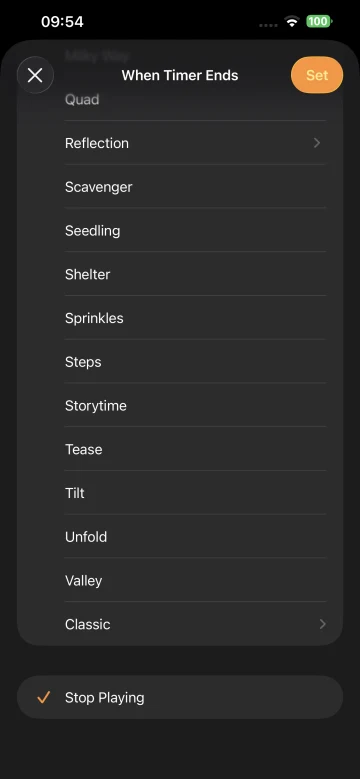Open the Classic tones submenu

[180, 624]
